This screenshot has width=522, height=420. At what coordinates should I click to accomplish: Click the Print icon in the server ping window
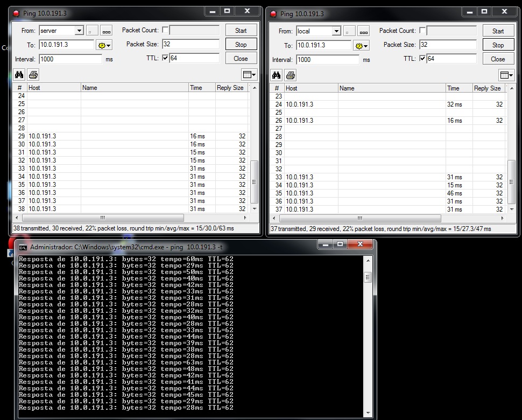tap(33, 75)
